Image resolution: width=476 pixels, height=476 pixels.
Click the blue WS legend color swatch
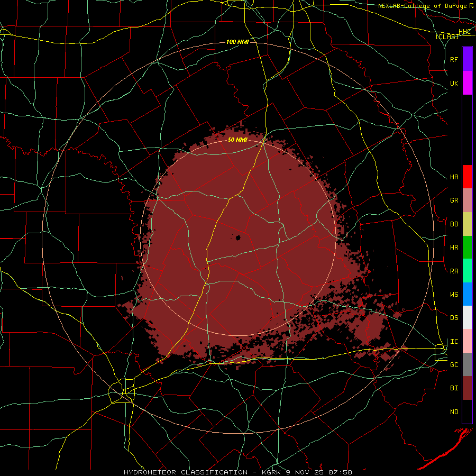pyautogui.click(x=467, y=294)
